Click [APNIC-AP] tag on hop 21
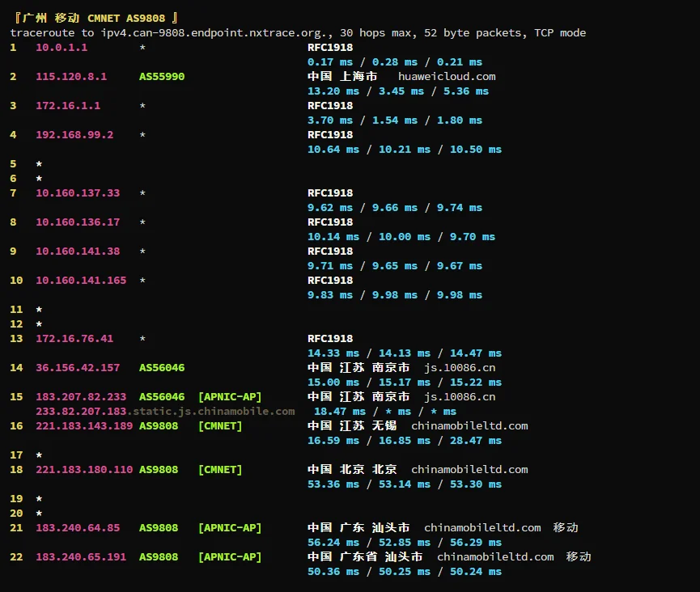Screen dimensions: 700x592 tap(230, 528)
